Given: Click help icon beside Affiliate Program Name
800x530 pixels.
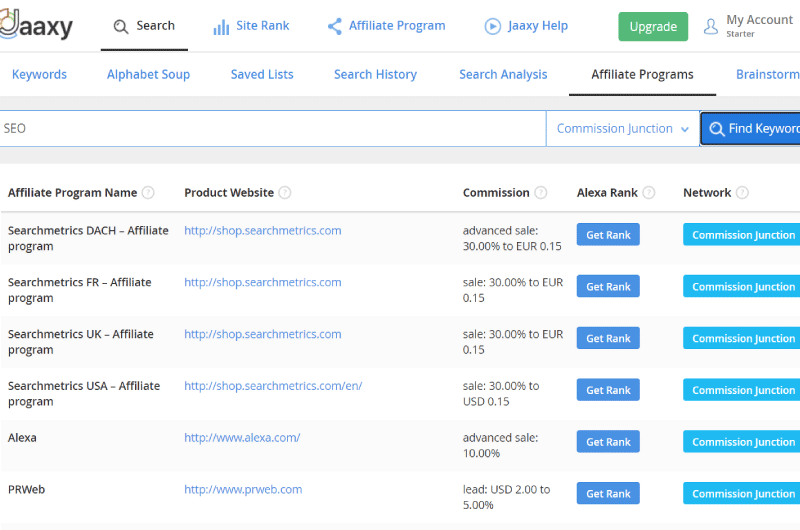Looking at the screenshot, I should (x=148, y=193).
